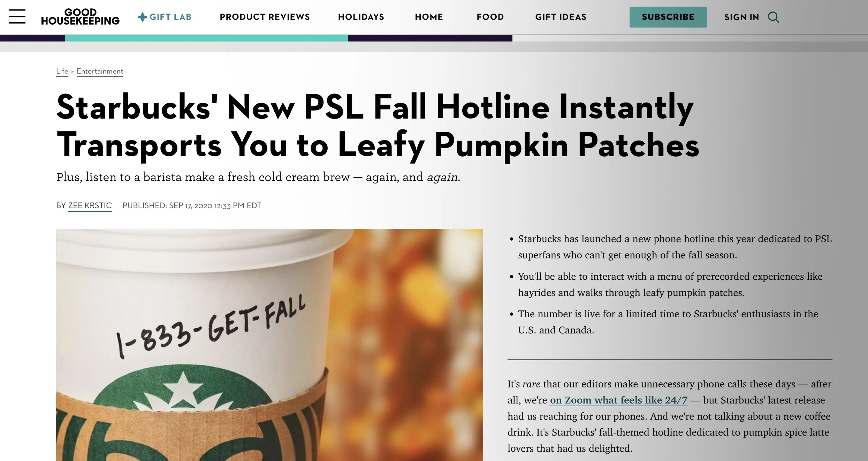Open the Product Reviews menu
868x461 pixels.
(265, 17)
